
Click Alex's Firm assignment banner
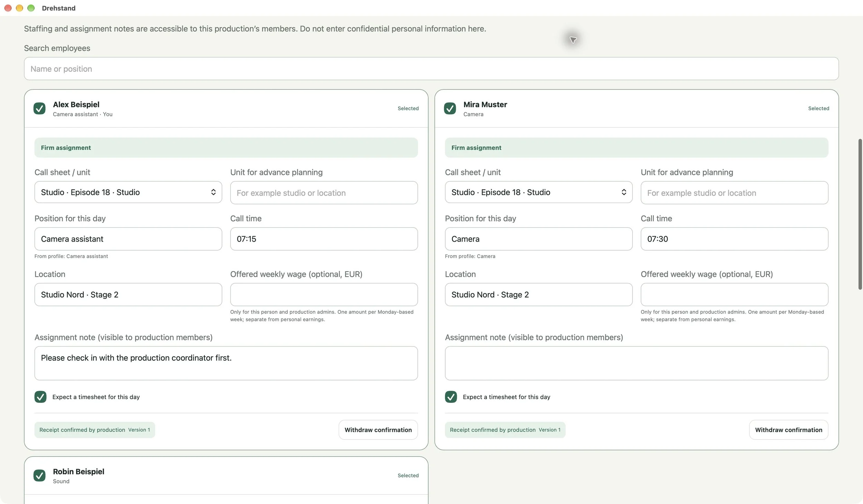tap(226, 148)
